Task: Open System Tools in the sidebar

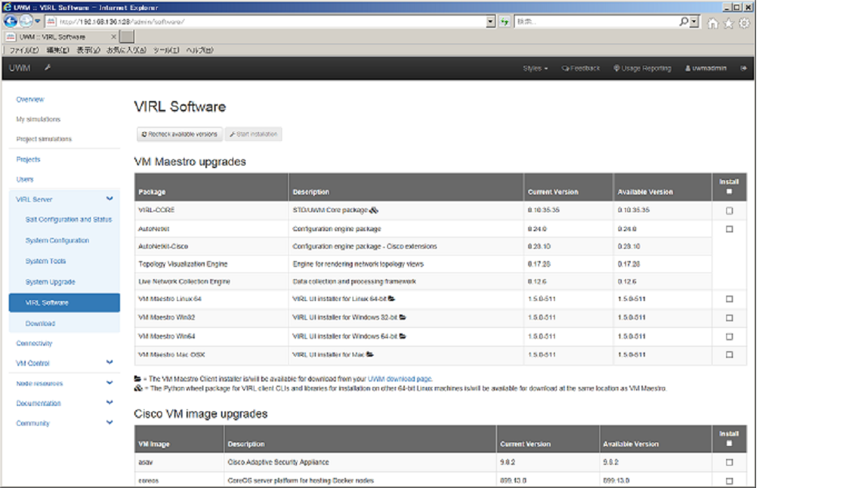Action: coord(45,261)
